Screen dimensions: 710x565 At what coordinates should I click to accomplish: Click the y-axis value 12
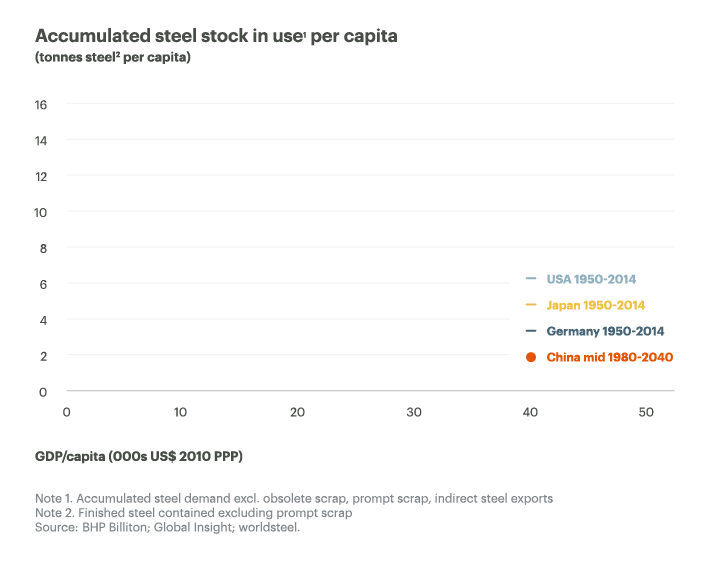pyautogui.click(x=41, y=176)
